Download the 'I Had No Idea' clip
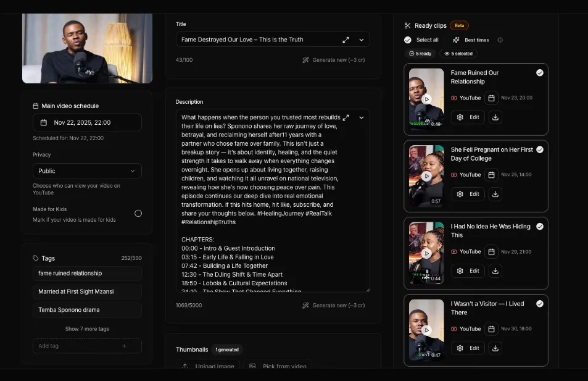588x381 pixels. 495,270
